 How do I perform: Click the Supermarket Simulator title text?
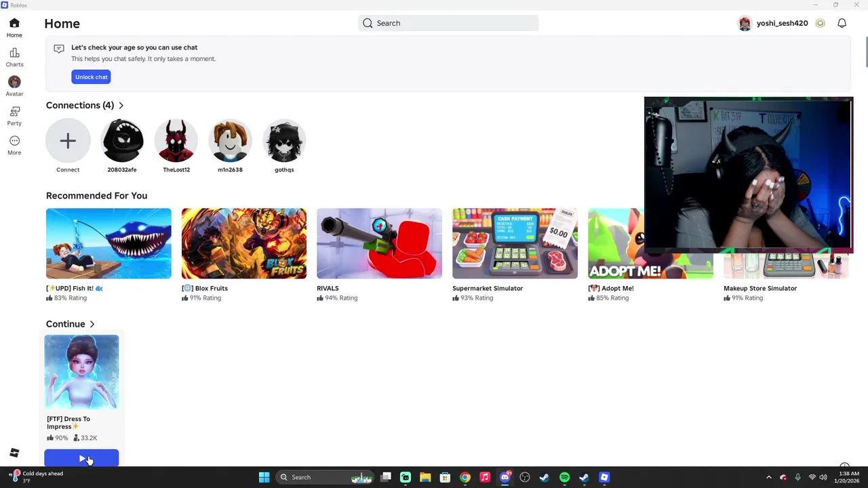[488, 288]
